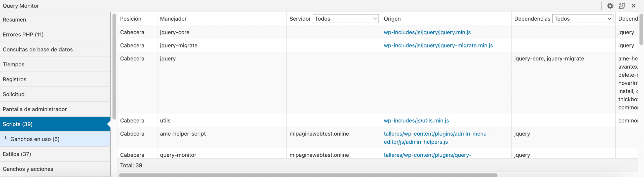Click the jquery-migrate.min.js link
This screenshot has height=177, width=644.
pyautogui.click(x=438, y=45)
